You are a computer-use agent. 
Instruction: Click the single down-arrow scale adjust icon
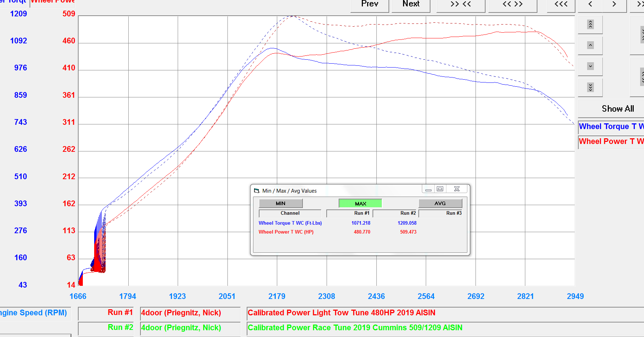point(590,66)
